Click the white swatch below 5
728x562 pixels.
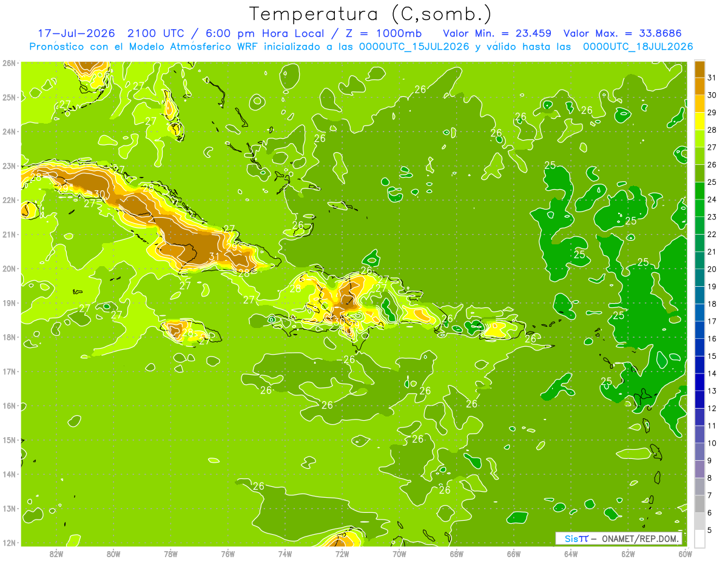(699, 539)
